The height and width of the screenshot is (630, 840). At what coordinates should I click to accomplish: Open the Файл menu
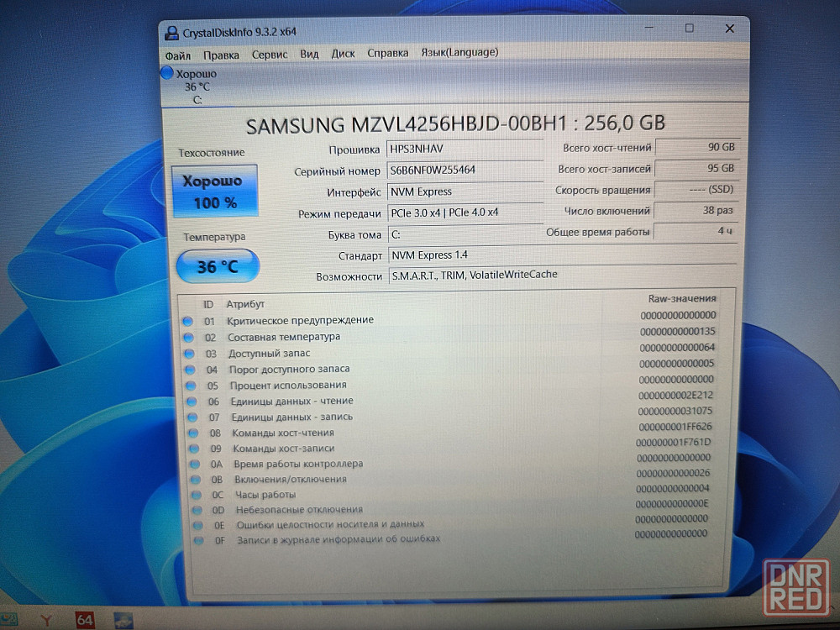[x=178, y=55]
